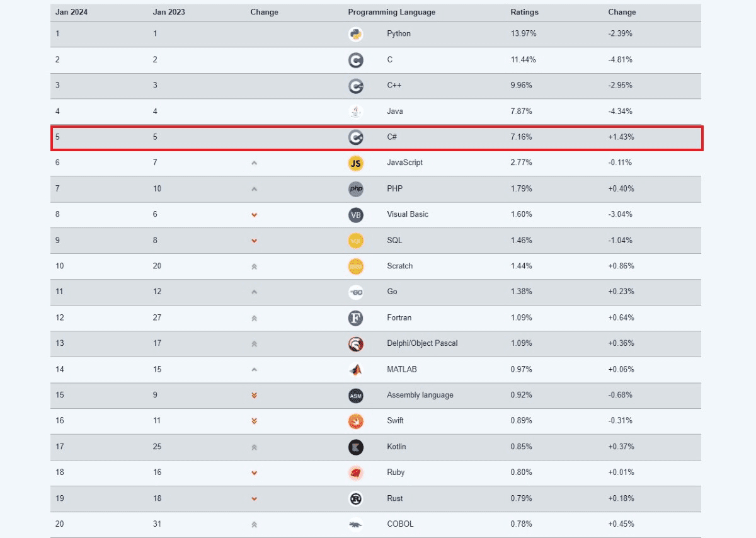Viewport: 756px width, 538px height.
Task: Click the Fortran F logo icon
Action: pos(355,318)
